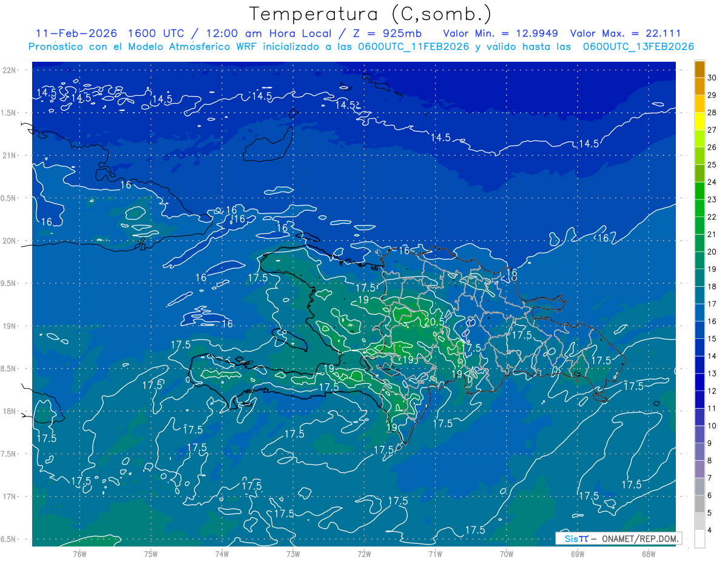Click the '76W' longitude axis label
The image size is (728, 562).
pos(79,554)
